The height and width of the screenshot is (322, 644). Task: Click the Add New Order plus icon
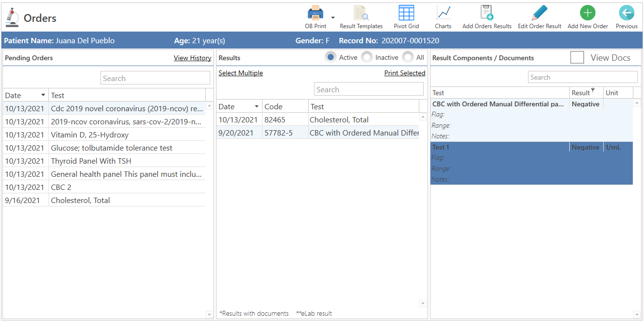pos(588,13)
